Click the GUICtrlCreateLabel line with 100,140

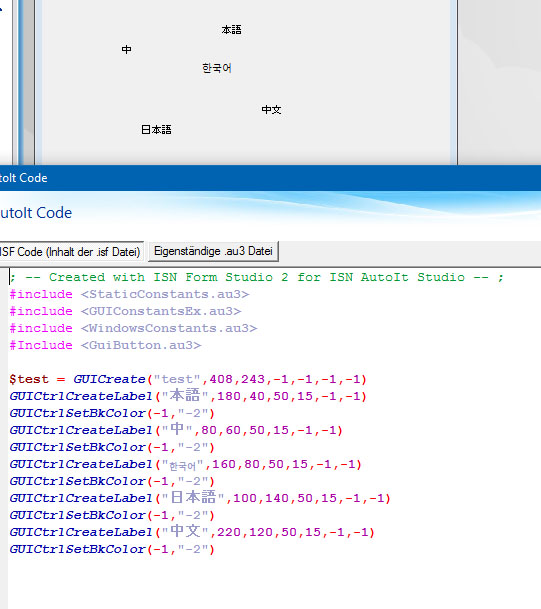coord(200,498)
